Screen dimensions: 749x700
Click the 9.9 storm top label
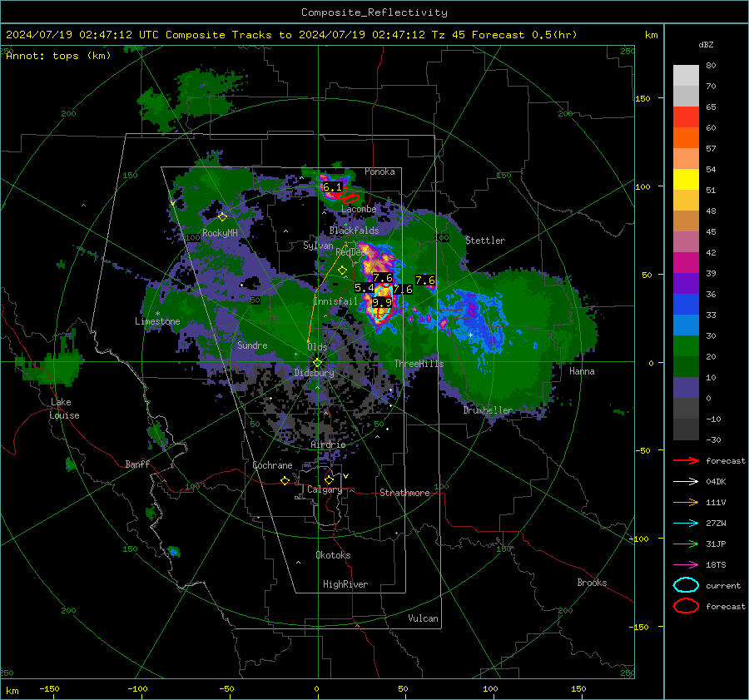(382, 302)
